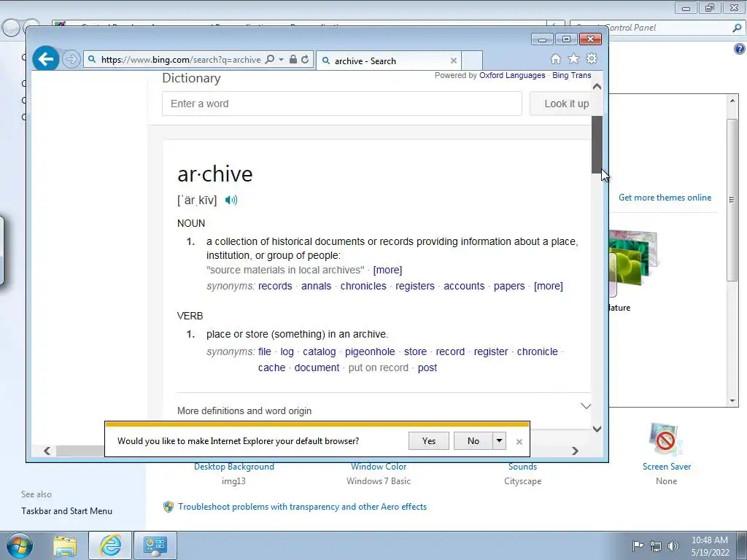Viewport: 747px width, 560px height.
Task: Open the synonym 'accounts'
Action: coord(464,286)
